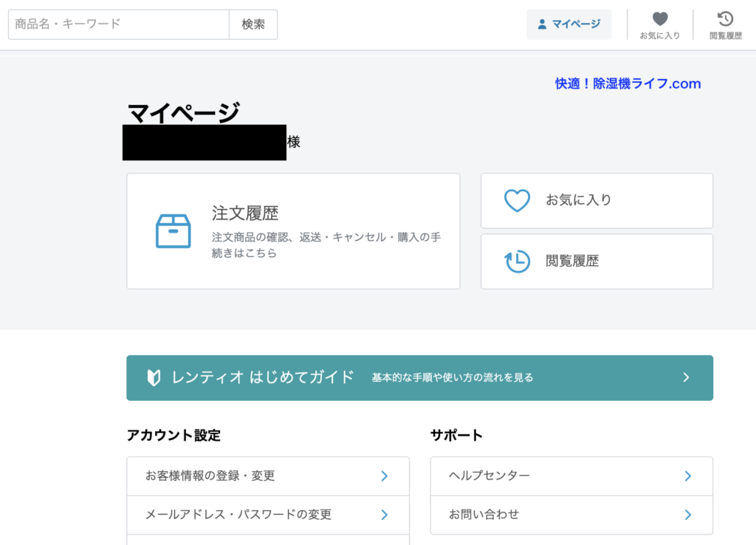Screen dimensions: 756x545
Task: Click the box icon beside 注文履歴
Action: [x=173, y=231]
